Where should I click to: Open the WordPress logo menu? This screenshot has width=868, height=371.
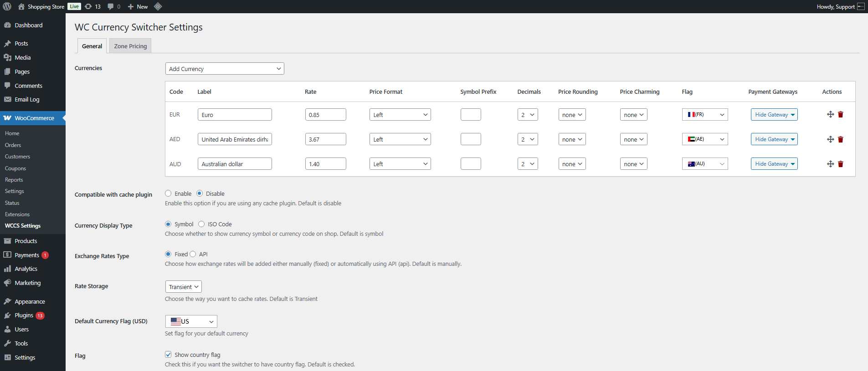pyautogui.click(x=7, y=6)
